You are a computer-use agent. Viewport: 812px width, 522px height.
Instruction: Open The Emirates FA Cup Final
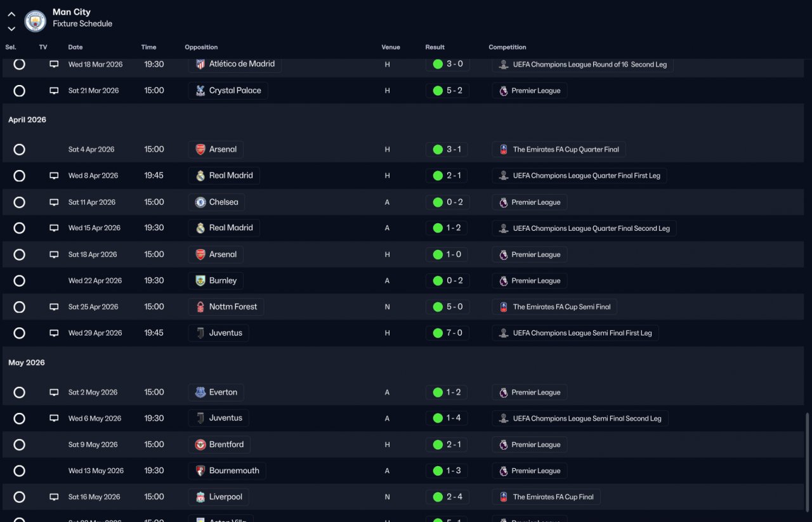point(546,497)
